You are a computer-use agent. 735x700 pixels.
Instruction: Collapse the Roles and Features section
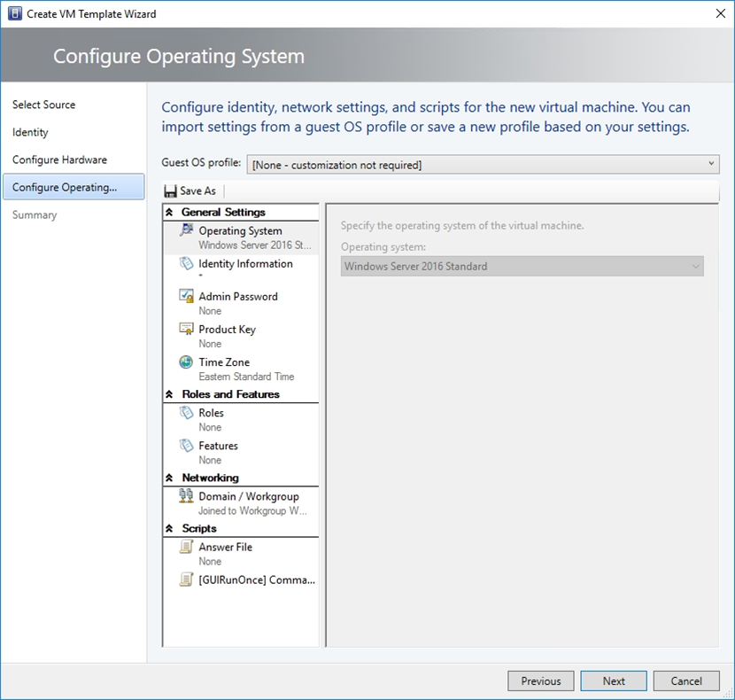[x=169, y=394]
